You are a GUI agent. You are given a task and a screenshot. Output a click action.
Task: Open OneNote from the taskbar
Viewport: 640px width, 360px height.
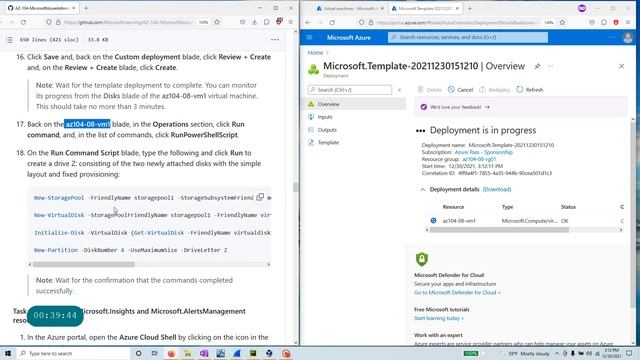204,353
